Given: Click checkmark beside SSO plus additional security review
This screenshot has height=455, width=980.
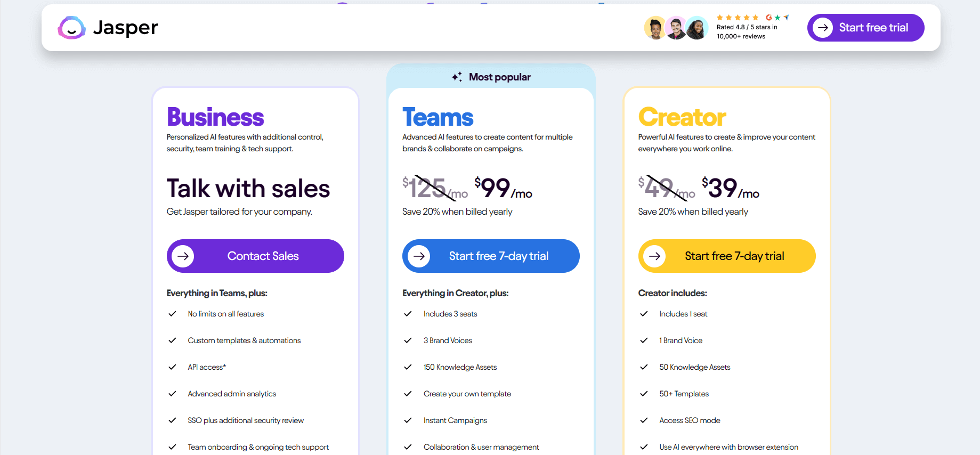Looking at the screenshot, I should (172, 420).
